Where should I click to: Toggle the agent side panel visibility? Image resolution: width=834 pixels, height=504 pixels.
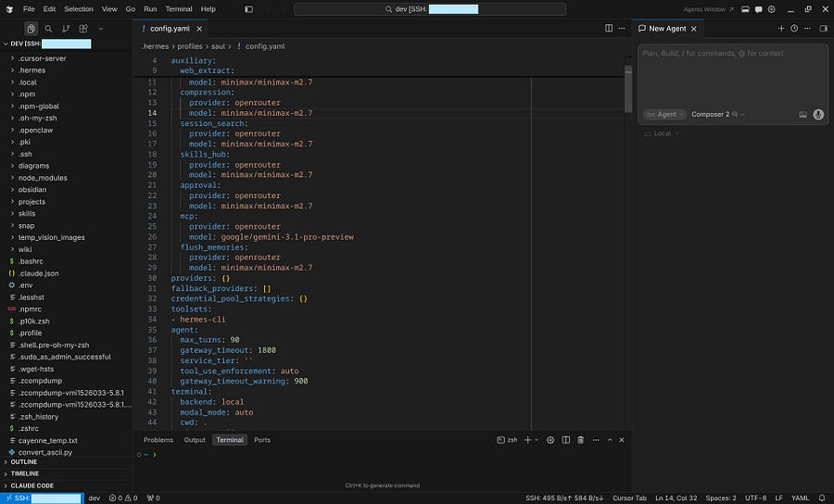[x=823, y=29]
